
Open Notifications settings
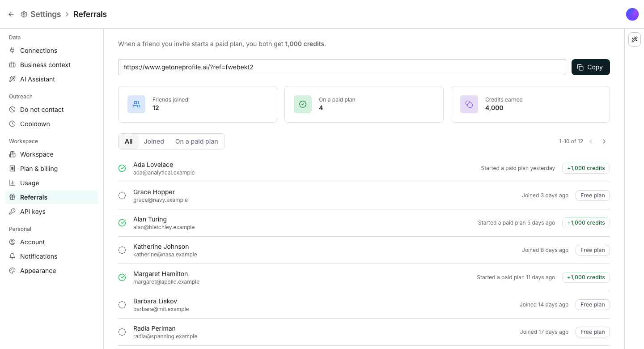(52, 256)
